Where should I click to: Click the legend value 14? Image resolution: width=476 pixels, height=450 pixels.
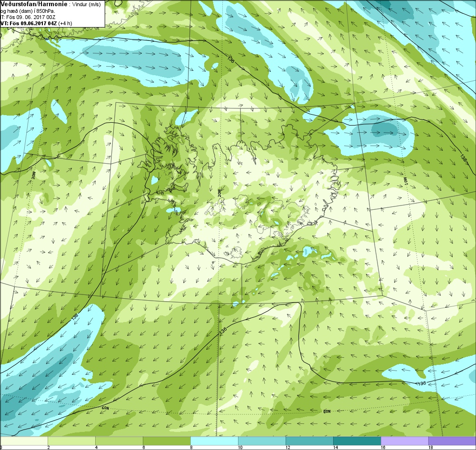[x=335, y=447]
